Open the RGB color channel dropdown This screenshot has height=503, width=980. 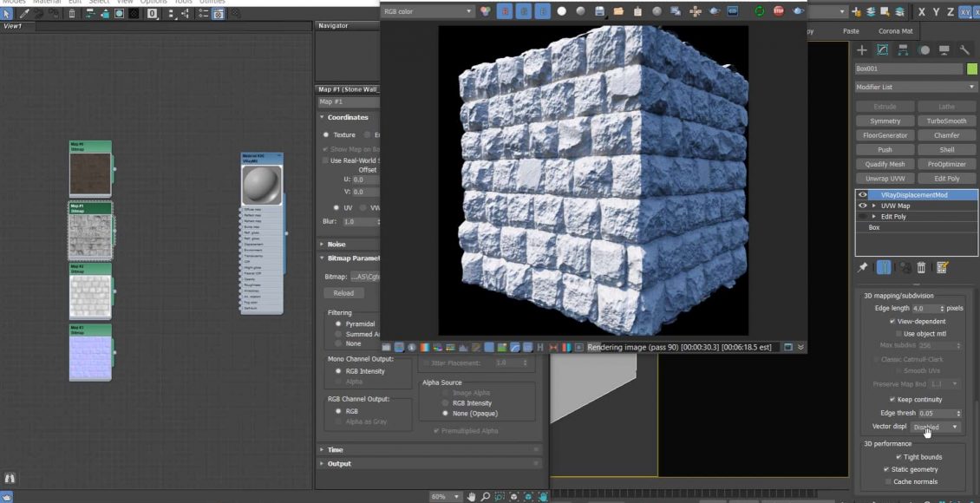[x=431, y=11]
